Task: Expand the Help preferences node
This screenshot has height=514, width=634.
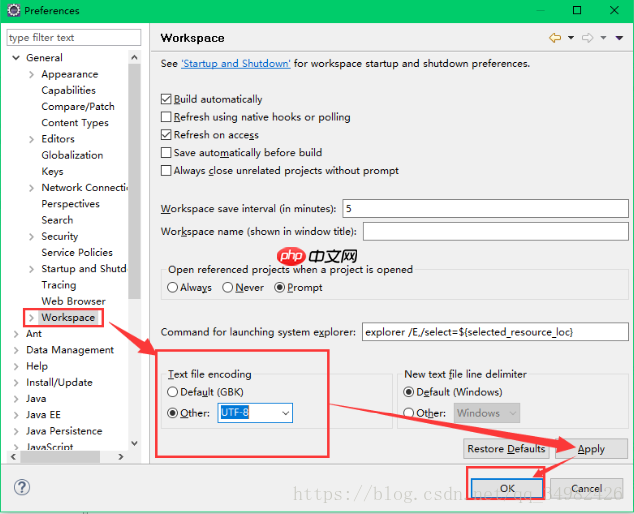Action: click(16, 366)
